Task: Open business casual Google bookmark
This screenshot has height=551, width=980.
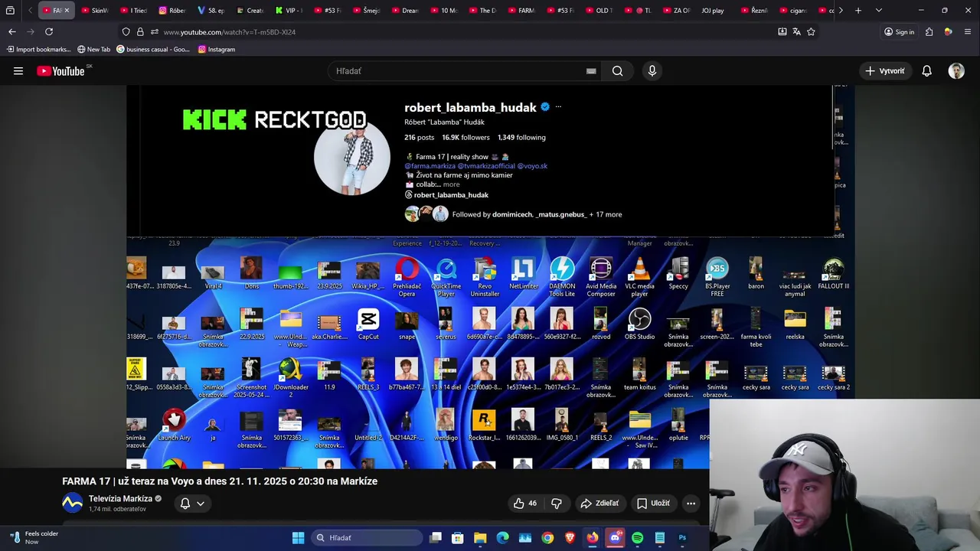Action: [x=152, y=49]
